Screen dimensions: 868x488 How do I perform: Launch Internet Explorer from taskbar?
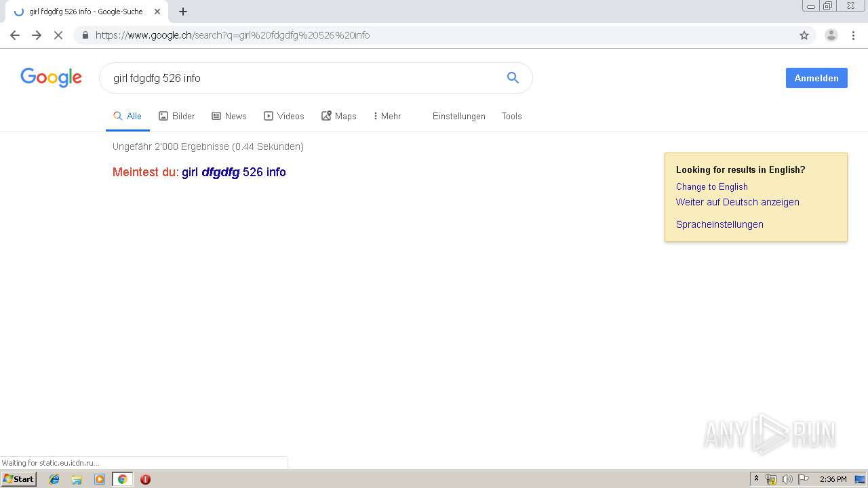pos(54,479)
